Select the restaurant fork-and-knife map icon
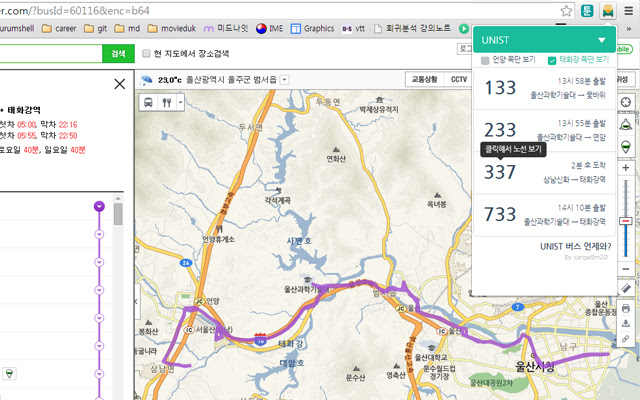 point(166,102)
